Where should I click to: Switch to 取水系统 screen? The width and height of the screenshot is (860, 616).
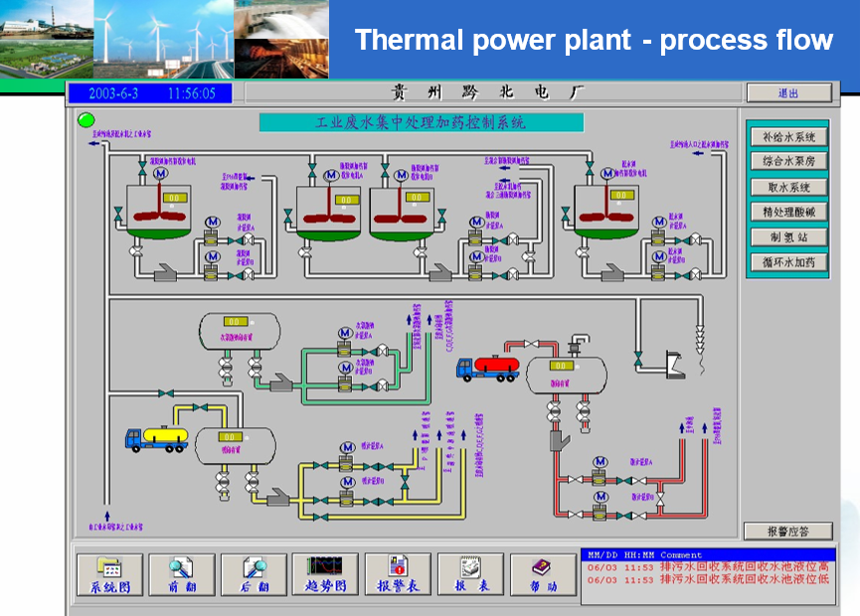click(788, 187)
